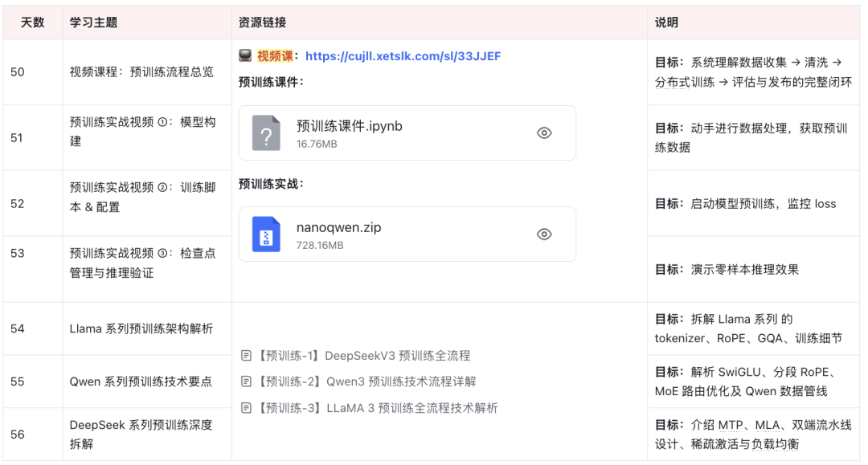The image size is (868, 465).
Task: Click the blue zip icon on nanoqwen.zip card
Action: (266, 234)
